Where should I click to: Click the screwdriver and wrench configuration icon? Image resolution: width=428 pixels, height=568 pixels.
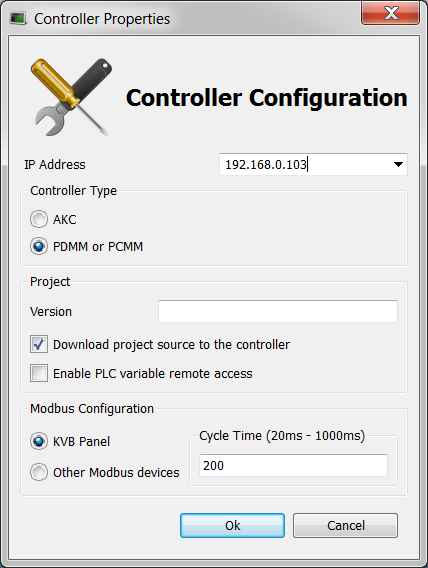[x=72, y=97]
